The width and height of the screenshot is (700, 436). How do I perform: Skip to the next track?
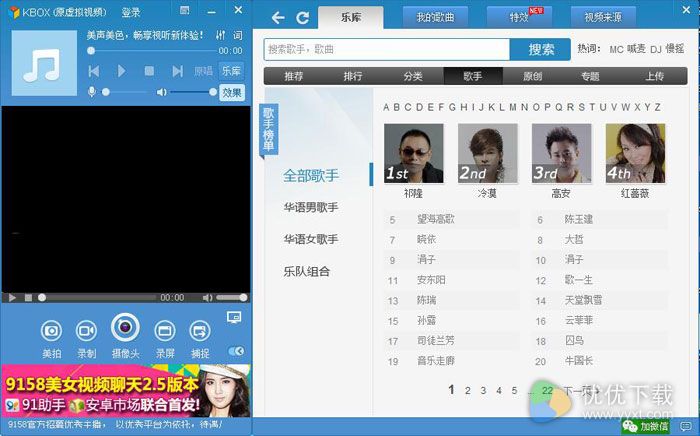(x=177, y=71)
